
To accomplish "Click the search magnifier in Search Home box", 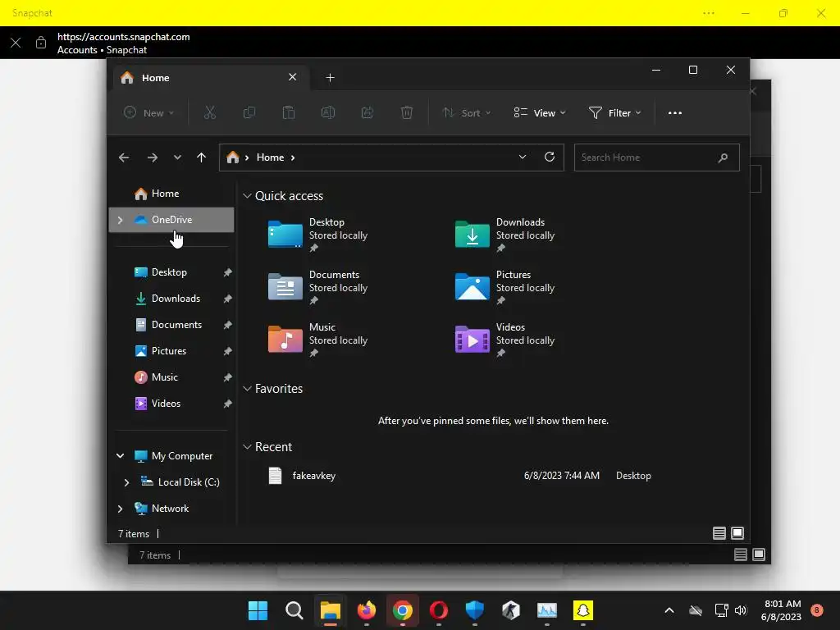I will 724,157.
